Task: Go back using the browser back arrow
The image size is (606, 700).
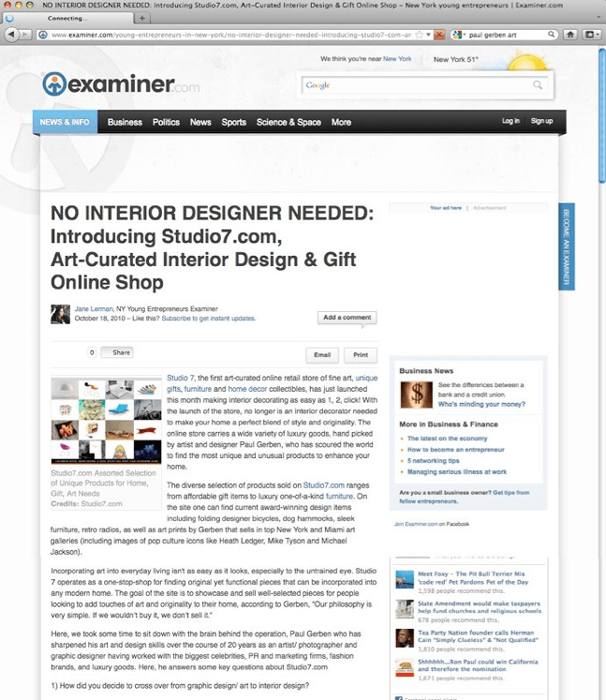Action: click(11, 35)
